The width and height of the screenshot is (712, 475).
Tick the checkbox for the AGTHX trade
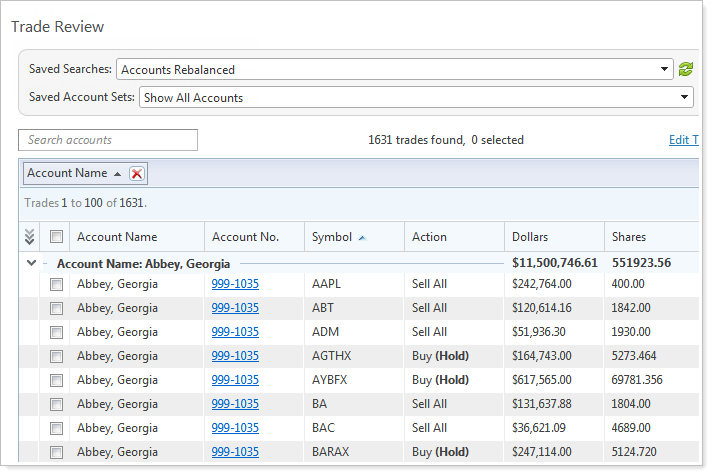click(57, 356)
